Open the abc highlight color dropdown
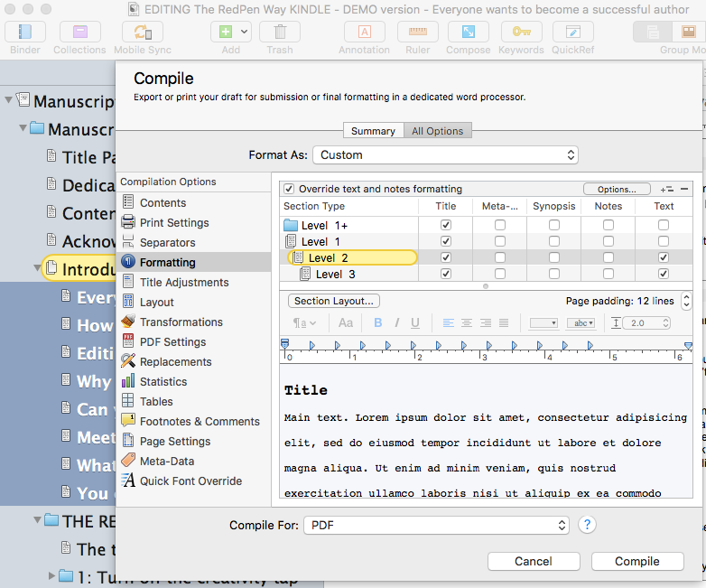The image size is (706, 588). [x=581, y=323]
